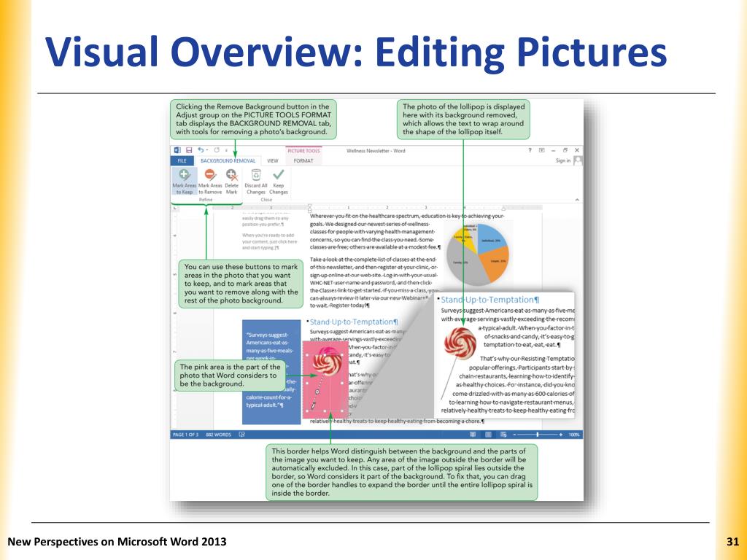The image size is (747, 560).
Task: Open the VIEW tab
Action: point(273,161)
